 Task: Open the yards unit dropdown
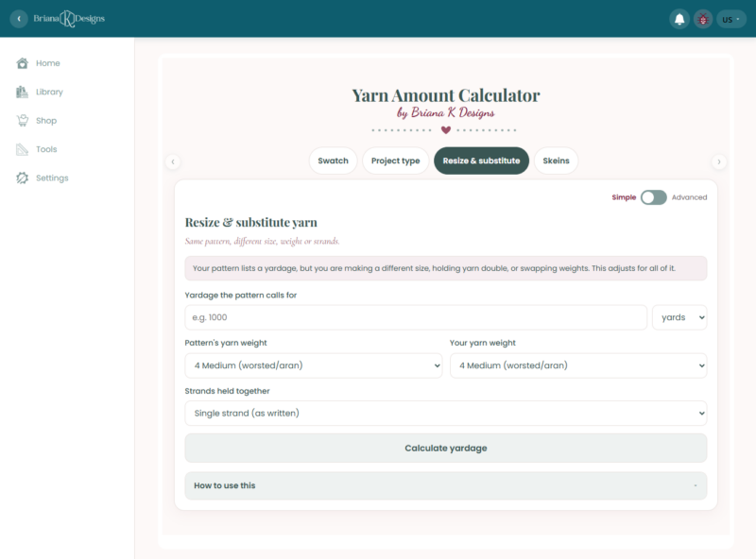coord(679,317)
